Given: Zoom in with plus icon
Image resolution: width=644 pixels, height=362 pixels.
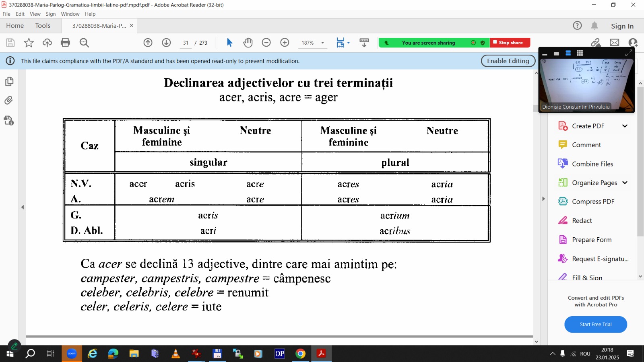Looking at the screenshot, I should (285, 43).
